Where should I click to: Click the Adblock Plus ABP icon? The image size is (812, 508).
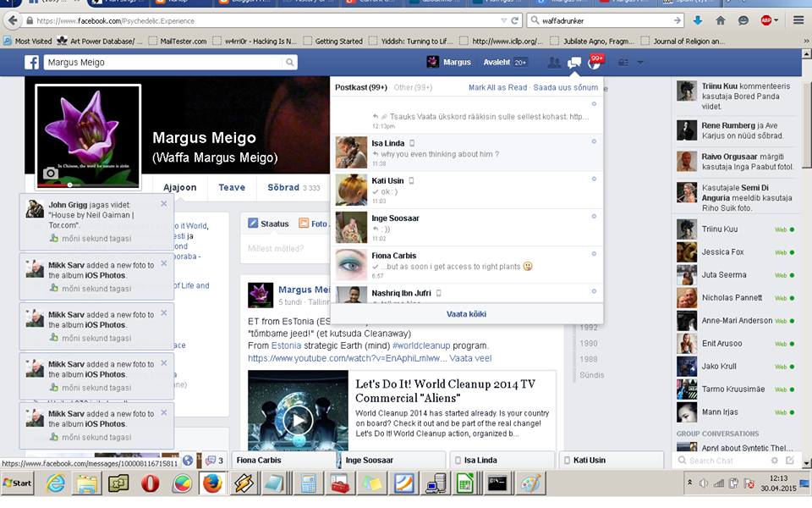point(766,20)
